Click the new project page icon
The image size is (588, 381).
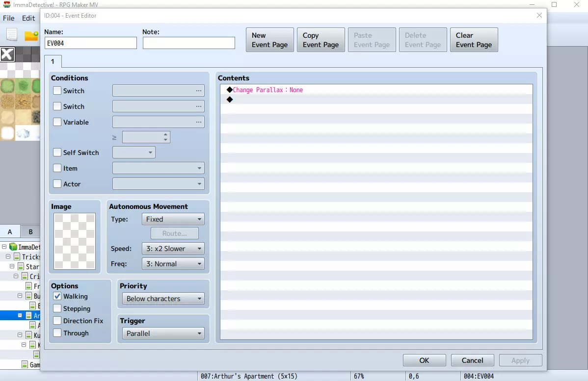[x=12, y=34]
